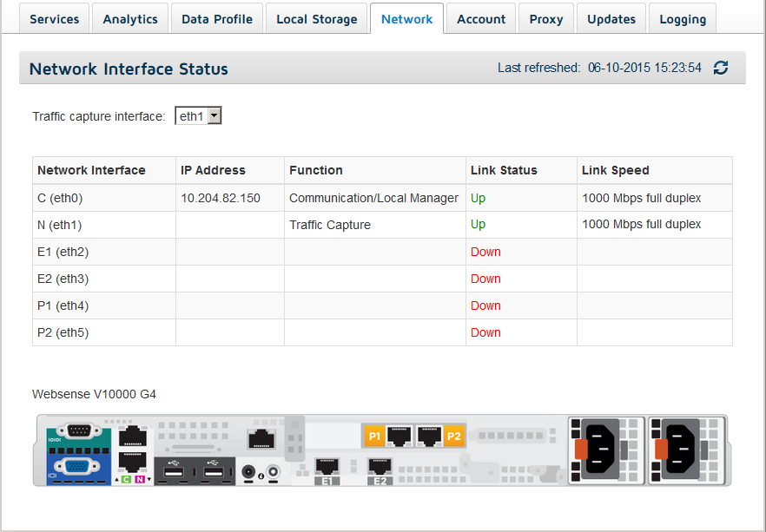Refresh the network interface status
Screen dimensions: 766x532
[x=721, y=68]
